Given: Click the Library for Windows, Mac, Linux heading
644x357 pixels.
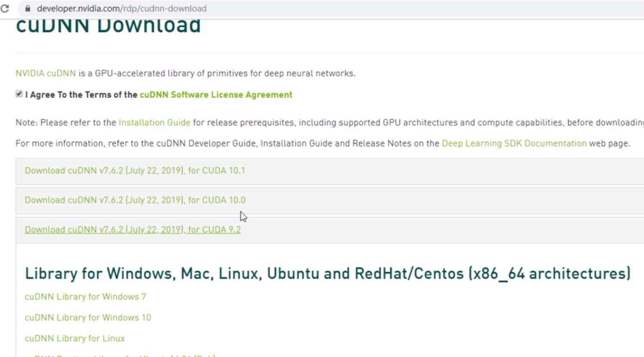Looking at the screenshot, I should (328, 274).
